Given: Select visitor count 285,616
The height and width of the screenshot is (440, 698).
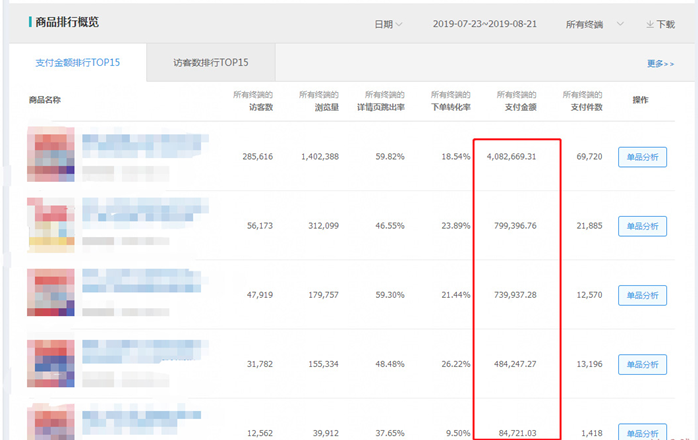Looking at the screenshot, I should [258, 157].
